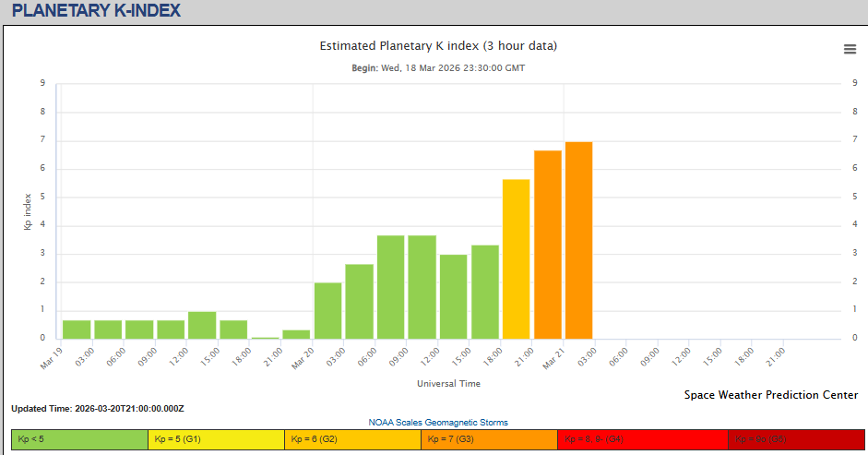Click the green bar at 12:00 Mar 19
868x455 pixels.
click(202, 325)
